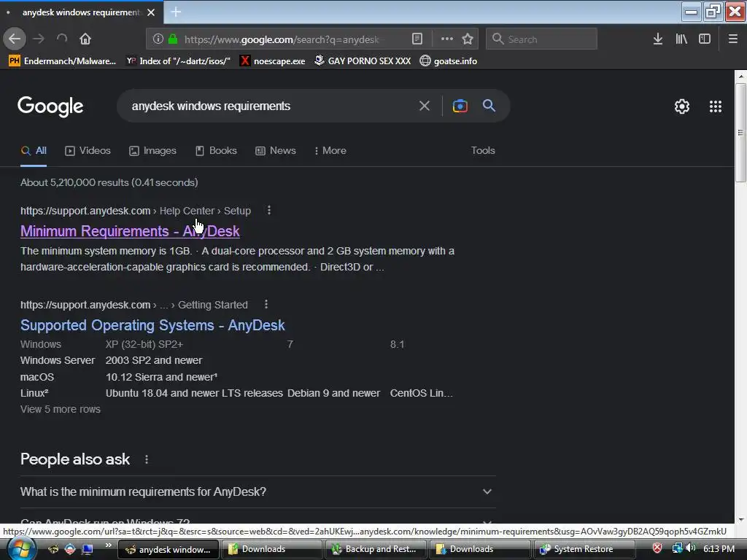Open the taskbar clock showing 6:13 PM
Viewport: 747px width, 560px height.
coord(719,548)
